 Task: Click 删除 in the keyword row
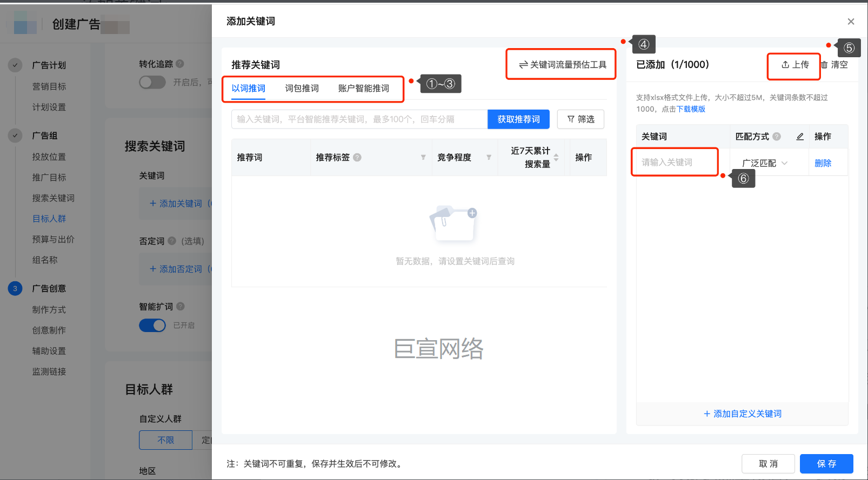(x=823, y=163)
